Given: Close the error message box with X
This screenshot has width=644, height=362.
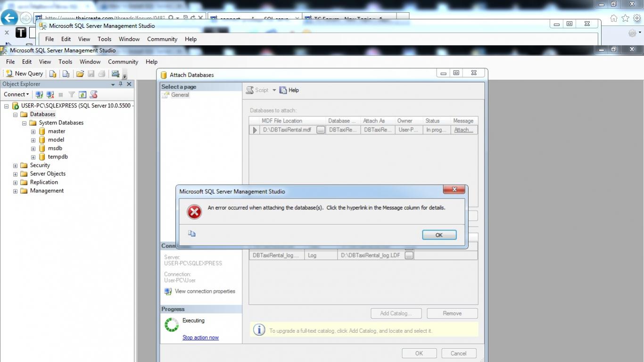Looking at the screenshot, I should coord(454,189).
